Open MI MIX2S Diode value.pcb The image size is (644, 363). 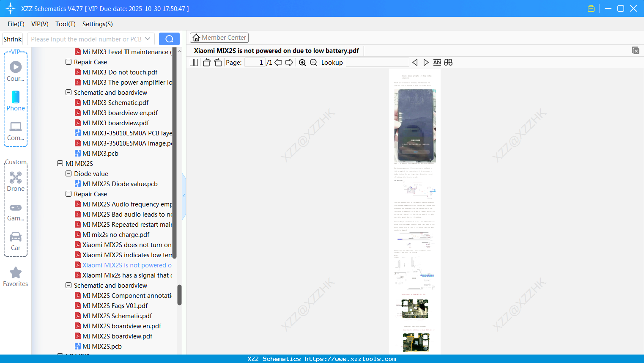click(120, 184)
